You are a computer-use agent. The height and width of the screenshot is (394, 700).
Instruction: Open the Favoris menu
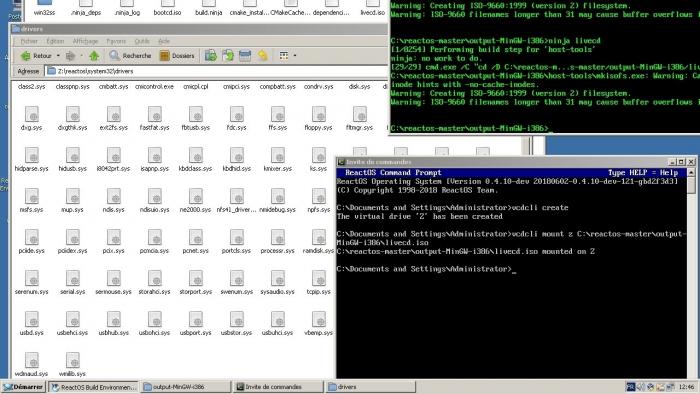point(116,41)
